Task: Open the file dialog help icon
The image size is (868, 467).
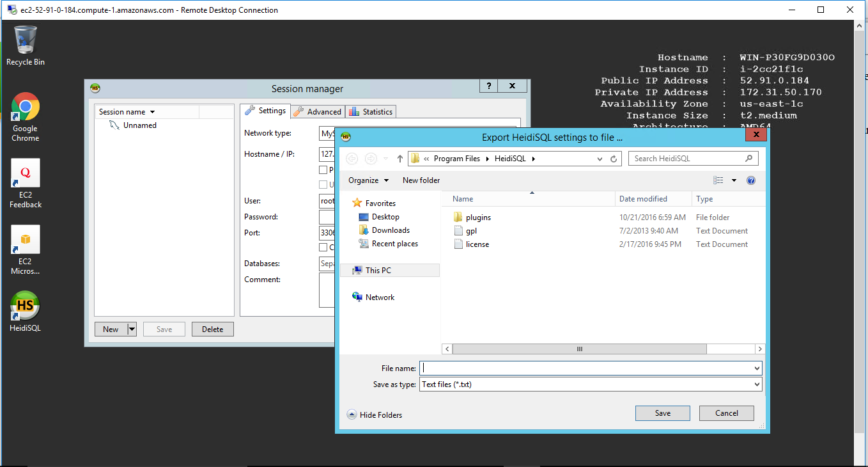Action: [x=751, y=180]
